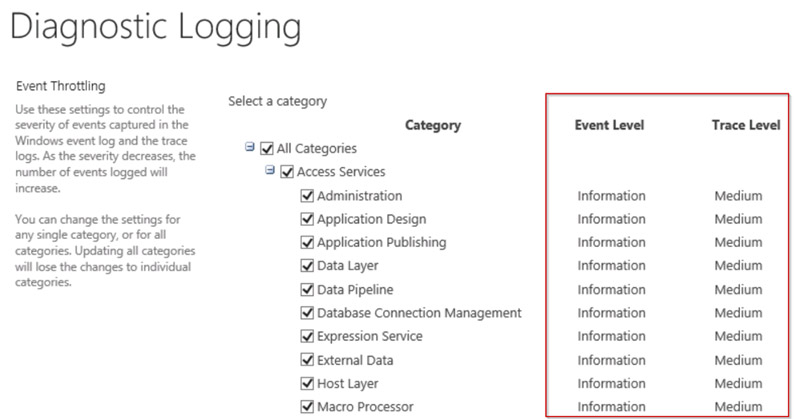
Task: Toggle the Expression Service checkbox
Action: coord(307,337)
